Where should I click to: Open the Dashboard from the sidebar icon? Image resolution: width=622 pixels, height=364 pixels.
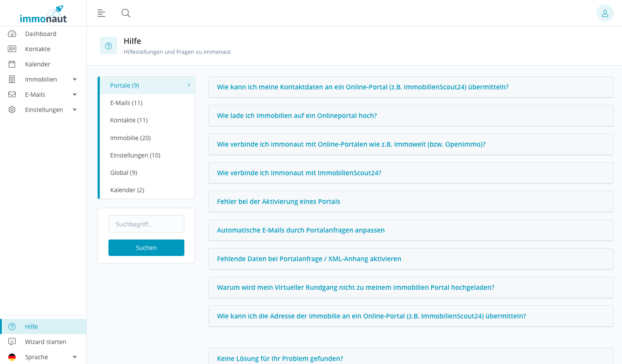coord(12,33)
